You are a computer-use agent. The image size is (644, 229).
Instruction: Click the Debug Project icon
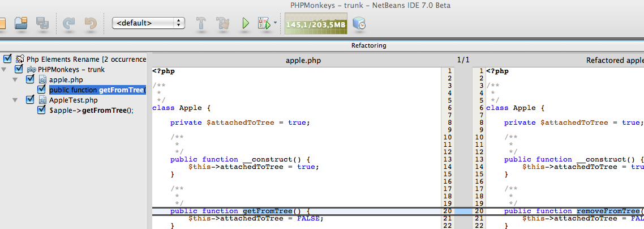pos(264,23)
